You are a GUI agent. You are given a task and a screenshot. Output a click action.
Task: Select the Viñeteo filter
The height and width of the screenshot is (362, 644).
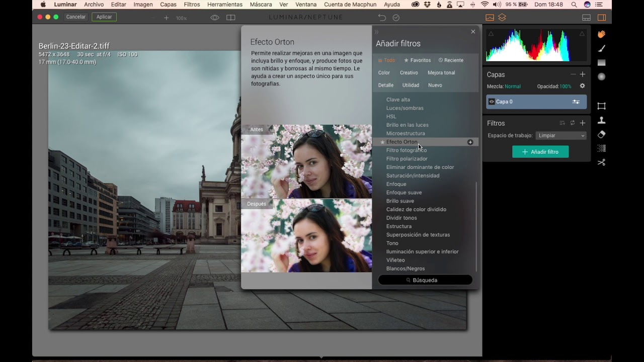(x=395, y=260)
